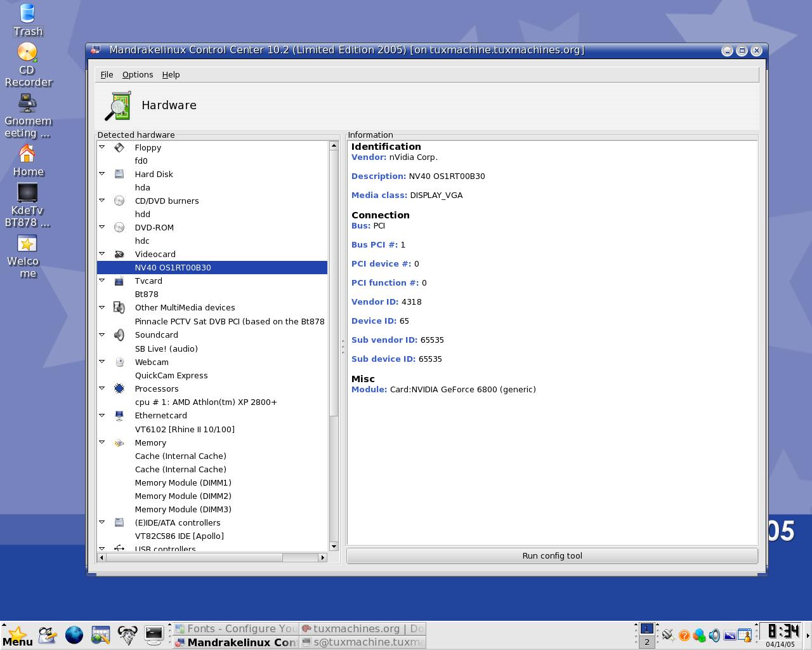Open the File menu
The height and width of the screenshot is (650, 812).
click(107, 74)
